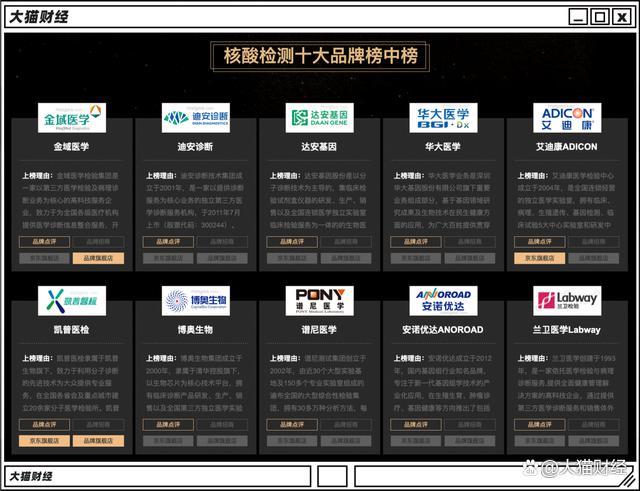Screen dimensions: 640x491
Task: Click 金域医学 grey 京东旗舰店 button
Action: point(44,258)
